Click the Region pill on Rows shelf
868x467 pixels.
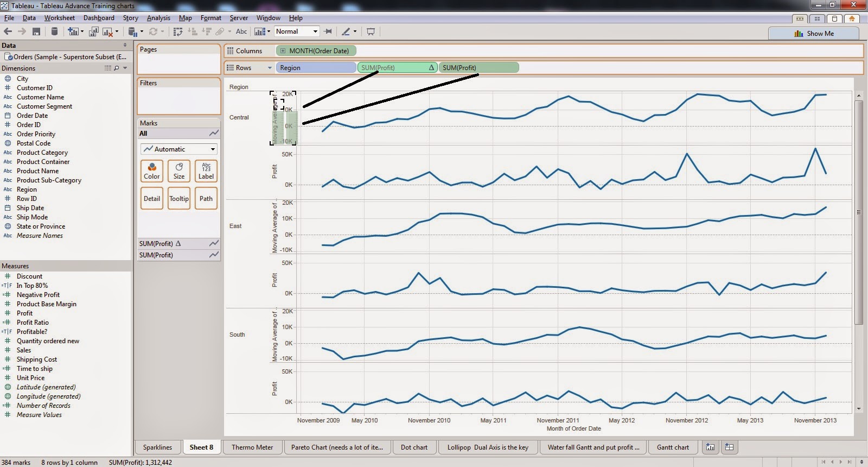click(316, 68)
